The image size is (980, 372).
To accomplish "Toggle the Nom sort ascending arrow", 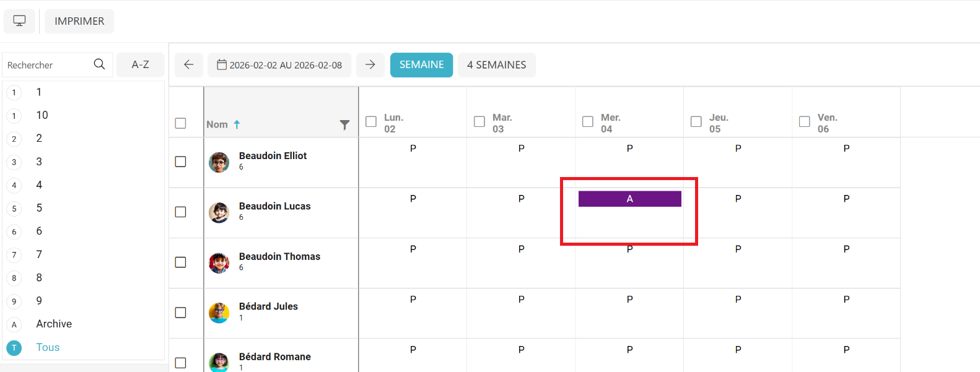I will [x=237, y=124].
